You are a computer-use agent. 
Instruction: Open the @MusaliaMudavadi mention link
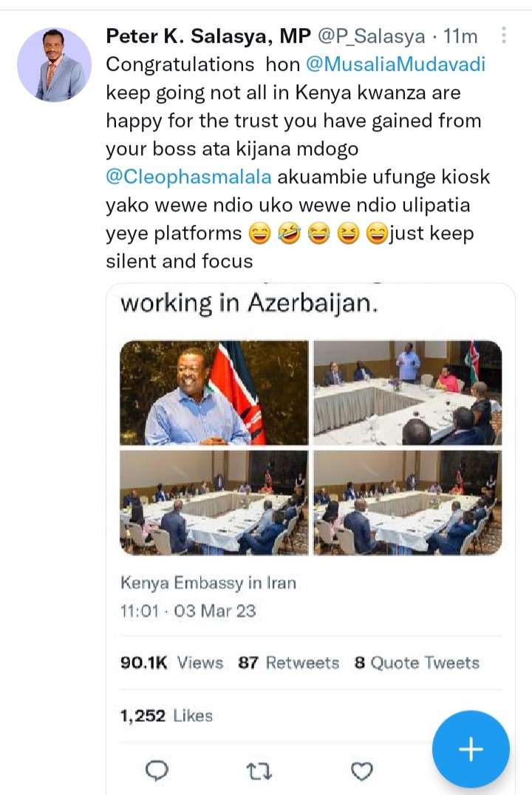396,64
